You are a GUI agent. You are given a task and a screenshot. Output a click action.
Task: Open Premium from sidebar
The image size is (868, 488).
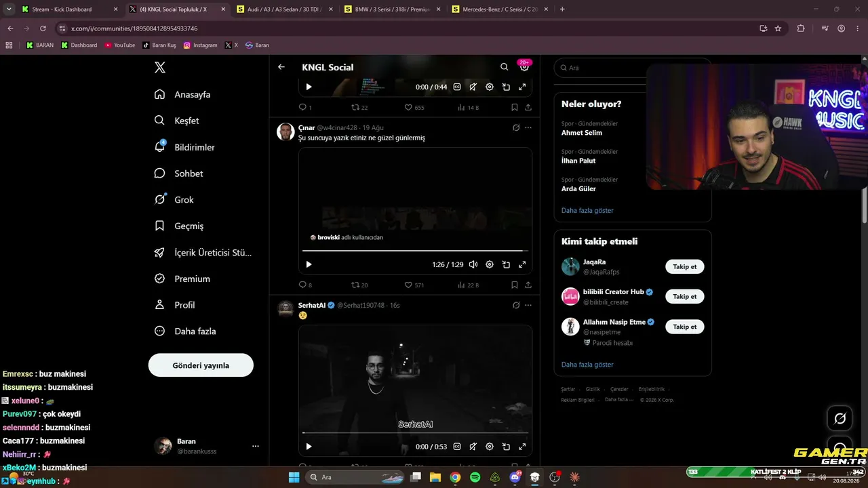182,279
